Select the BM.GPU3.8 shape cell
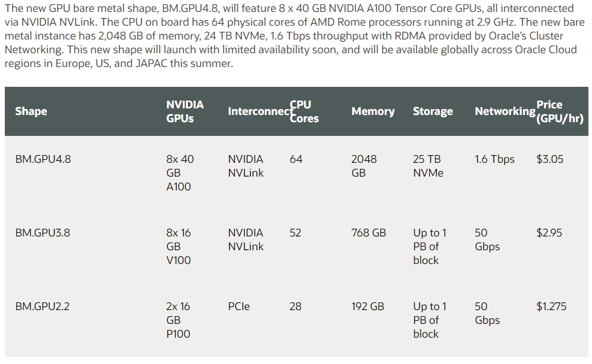Viewport: 592px width, 364px height. [x=43, y=233]
